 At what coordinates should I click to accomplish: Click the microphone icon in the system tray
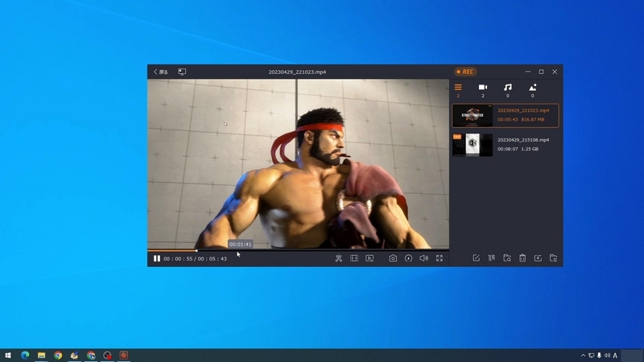(x=599, y=356)
